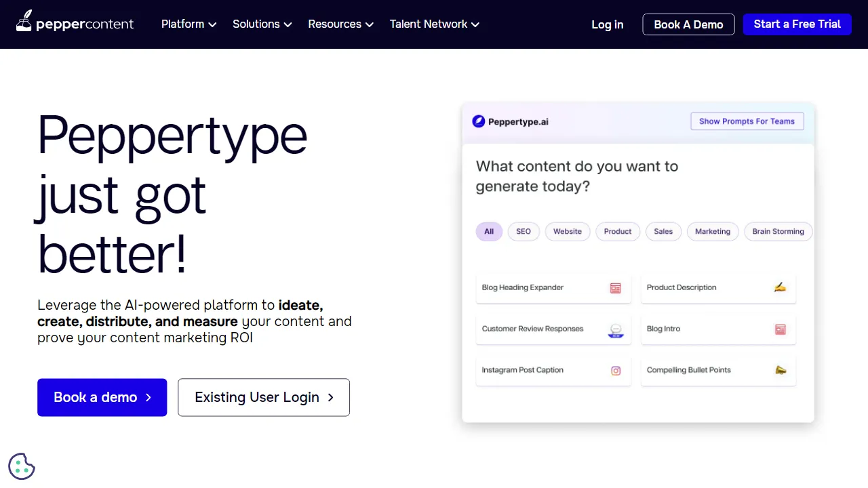The image size is (868, 488).
Task: Open the Customer Review Responses card
Action: 553,329
